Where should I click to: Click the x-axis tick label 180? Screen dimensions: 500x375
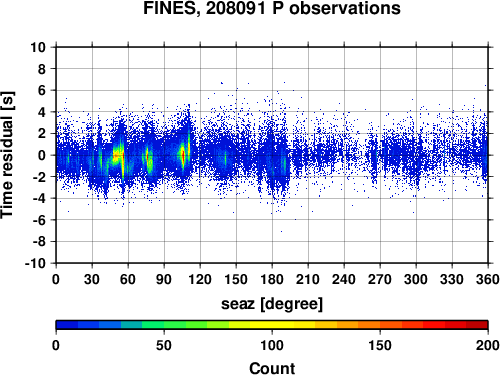click(x=272, y=279)
